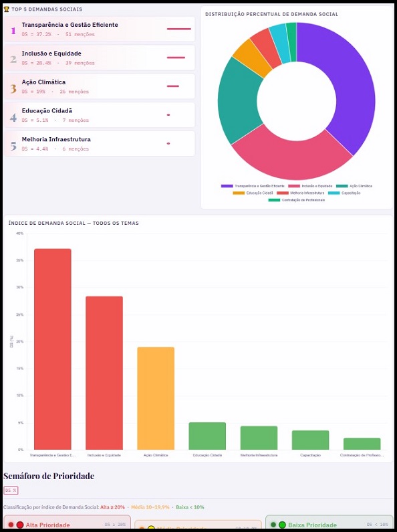
Task: Open the Inclusão e Equidade ranking card
Action: coord(99,58)
